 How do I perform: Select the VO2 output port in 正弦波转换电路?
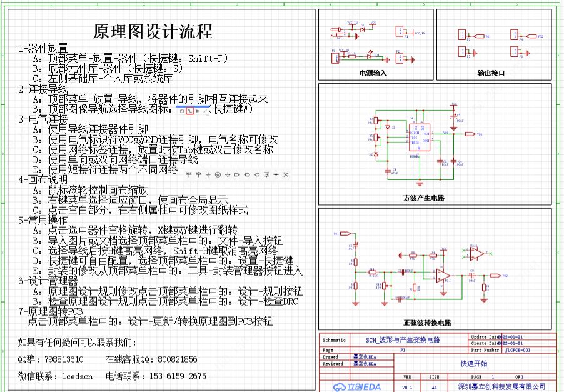click(495, 276)
